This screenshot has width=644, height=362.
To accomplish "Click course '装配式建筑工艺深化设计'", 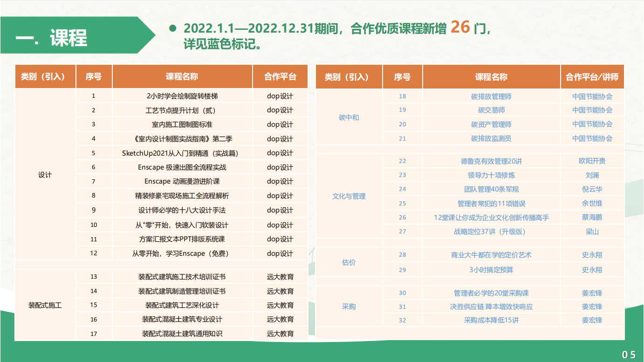I will [182, 305].
